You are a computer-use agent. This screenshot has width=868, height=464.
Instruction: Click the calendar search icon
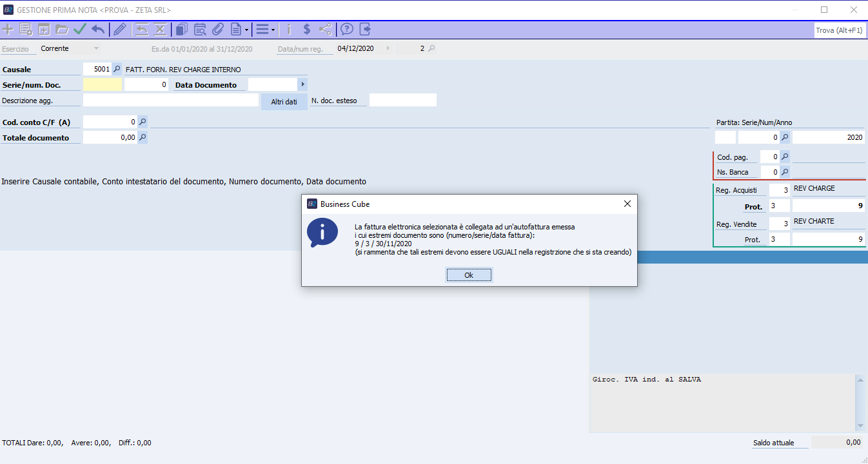point(200,30)
